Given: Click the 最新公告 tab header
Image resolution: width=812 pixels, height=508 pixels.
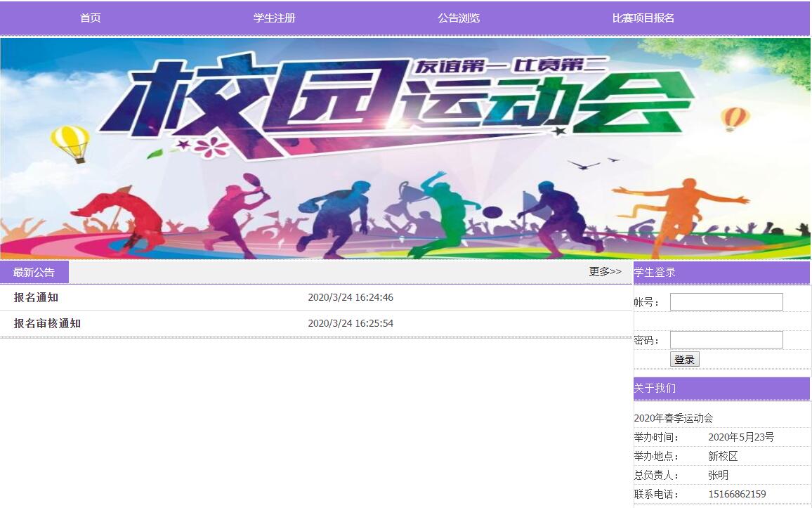Looking at the screenshot, I should click(34, 273).
